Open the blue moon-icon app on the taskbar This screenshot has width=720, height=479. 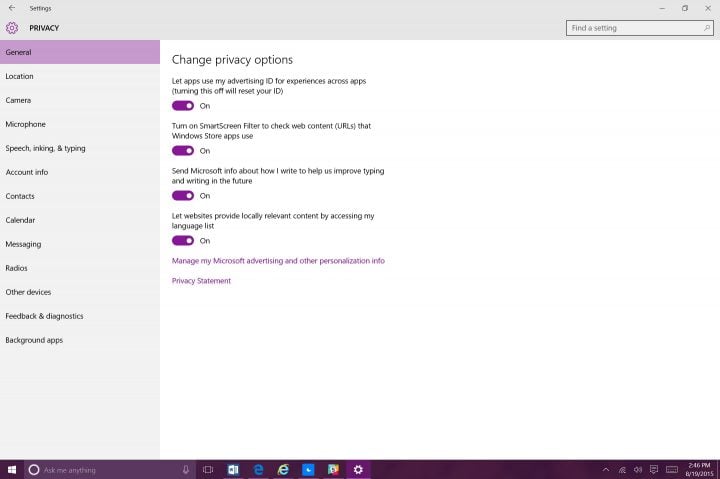pos(308,469)
